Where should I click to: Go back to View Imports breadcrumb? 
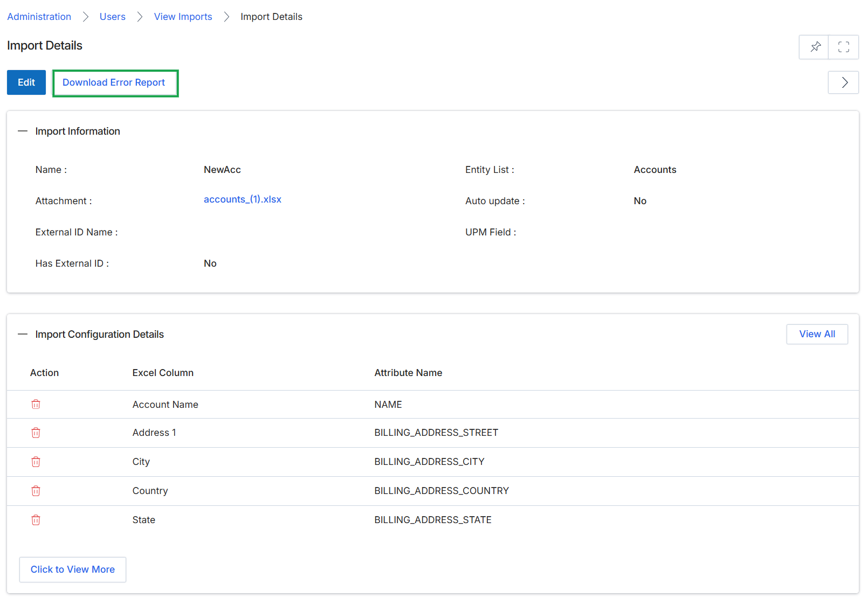183,17
